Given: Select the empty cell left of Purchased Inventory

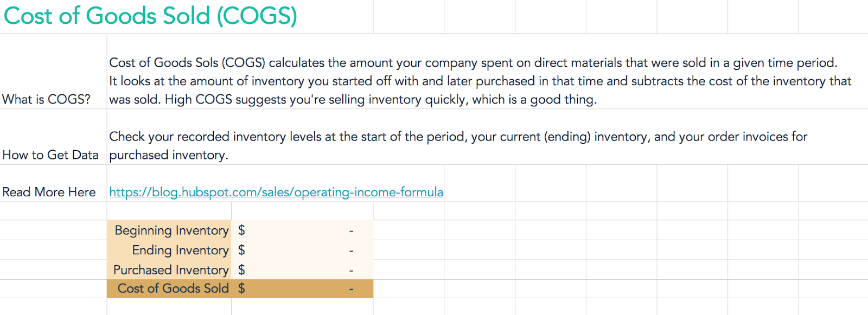Looking at the screenshot, I should tap(53, 270).
